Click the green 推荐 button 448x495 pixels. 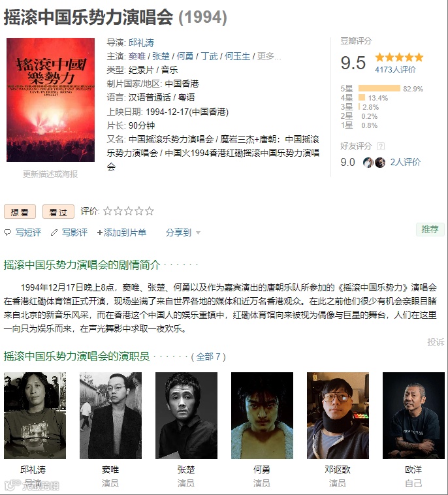(430, 229)
